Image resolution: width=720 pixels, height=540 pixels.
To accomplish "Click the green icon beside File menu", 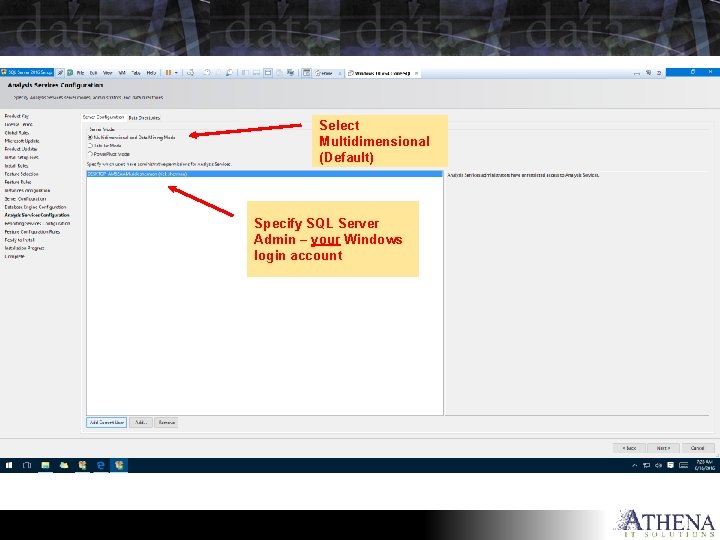I will [70, 73].
